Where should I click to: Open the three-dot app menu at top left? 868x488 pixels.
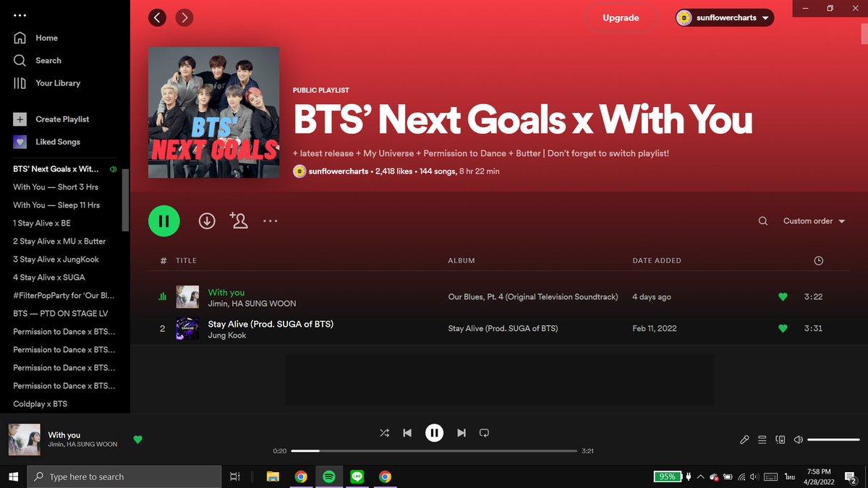20,15
